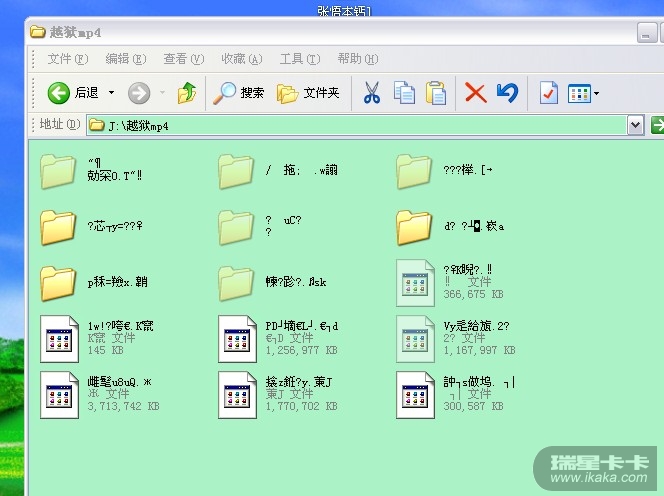Screen dimensions: 664x496
Task: Click the greyed Forward arrow button
Action: (x=139, y=93)
